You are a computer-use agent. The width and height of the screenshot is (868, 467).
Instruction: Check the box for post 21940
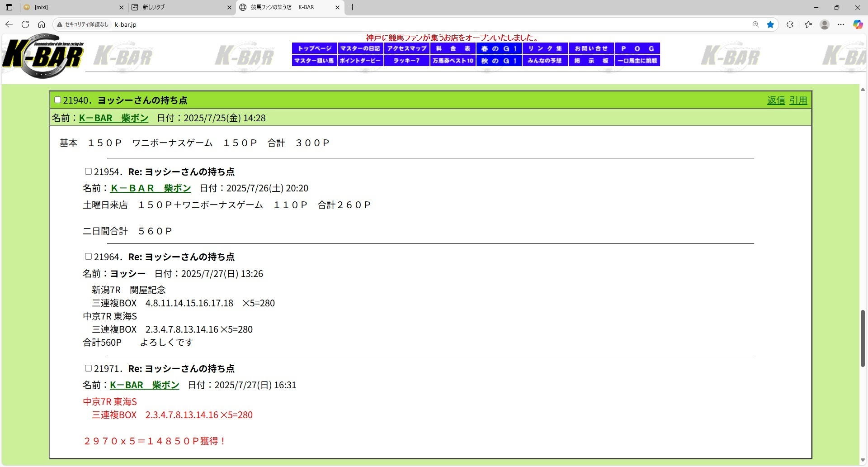[57, 100]
